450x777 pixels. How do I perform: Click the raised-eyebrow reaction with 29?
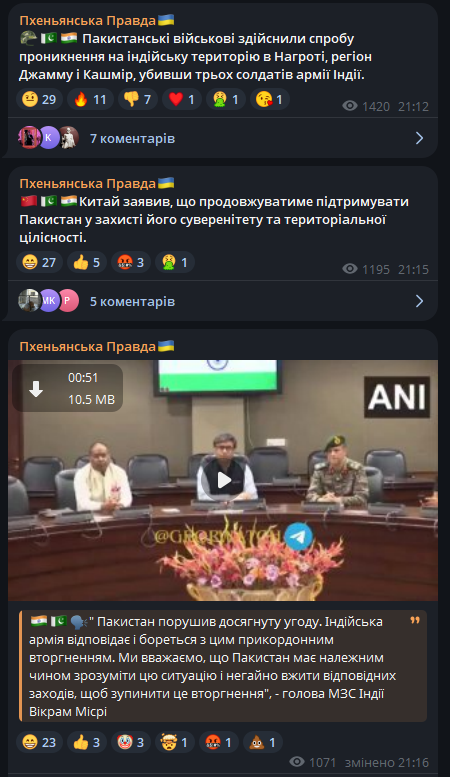point(40,100)
